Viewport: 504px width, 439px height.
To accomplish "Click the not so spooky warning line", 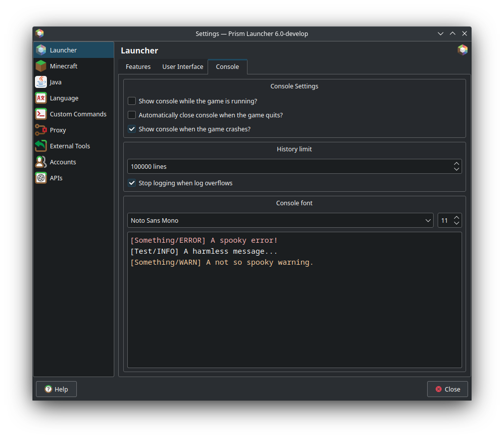I will pos(222,262).
